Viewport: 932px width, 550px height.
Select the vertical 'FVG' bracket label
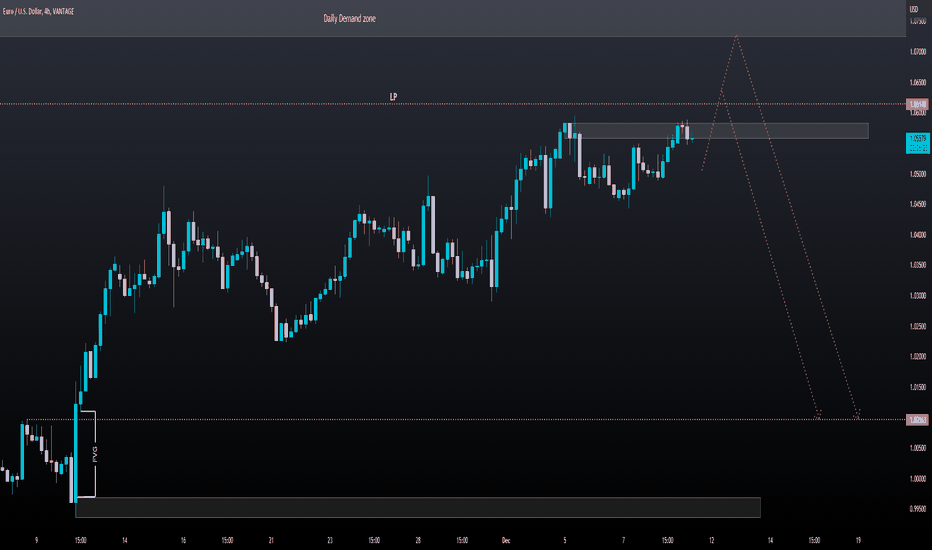[95, 454]
